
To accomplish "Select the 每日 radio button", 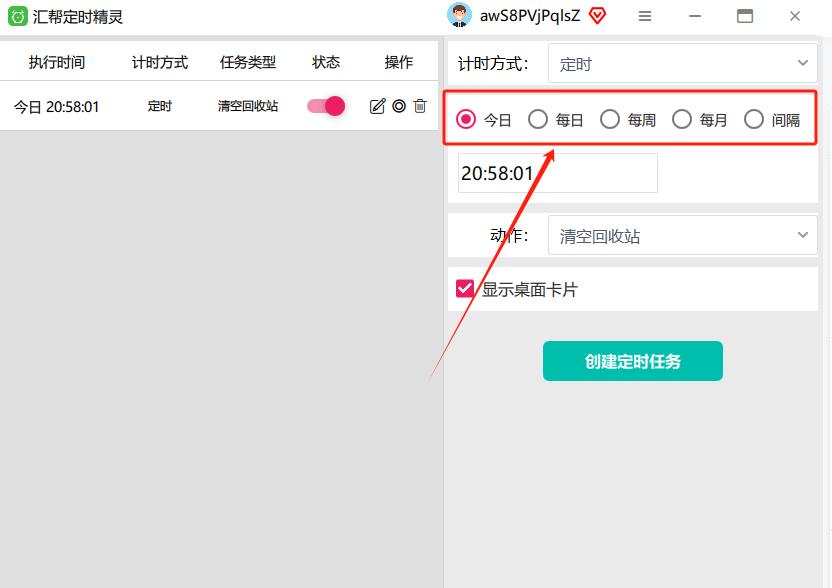I will [x=537, y=118].
